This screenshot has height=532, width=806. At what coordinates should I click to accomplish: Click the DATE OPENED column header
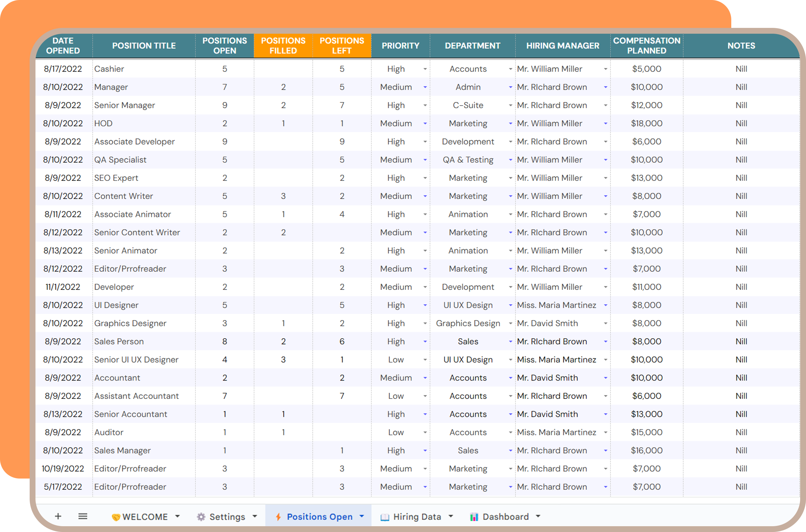(64, 45)
